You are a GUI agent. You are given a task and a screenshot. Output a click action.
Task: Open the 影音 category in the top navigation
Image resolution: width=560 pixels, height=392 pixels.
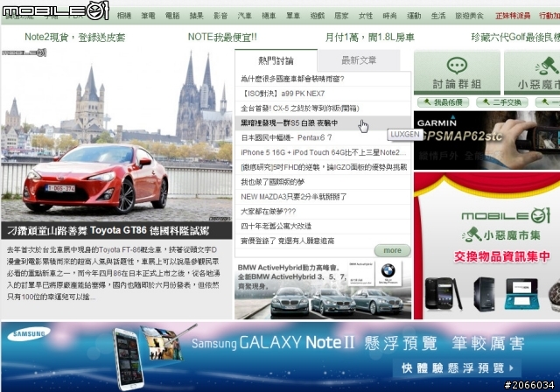pyautogui.click(x=220, y=16)
